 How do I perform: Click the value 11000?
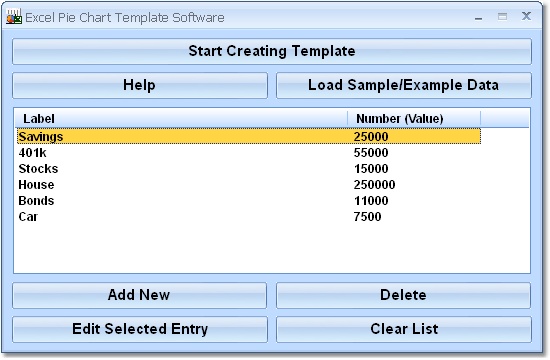click(x=371, y=201)
